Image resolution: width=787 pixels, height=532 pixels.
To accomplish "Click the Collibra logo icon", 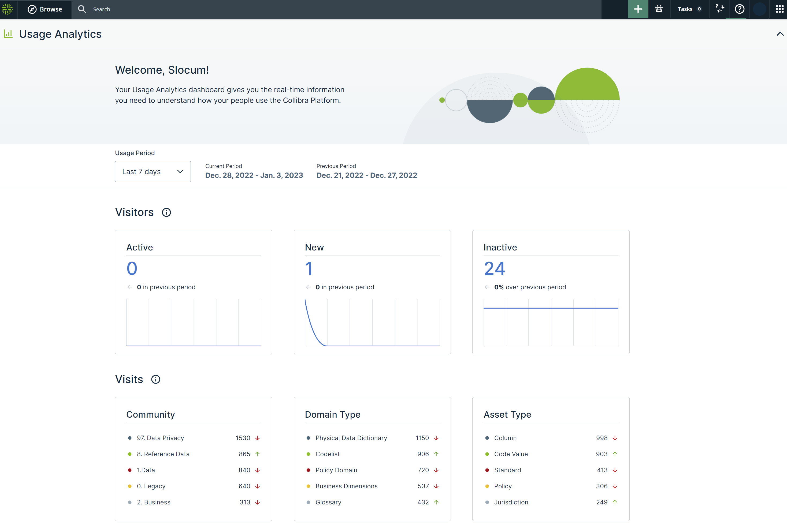I will click(x=8, y=9).
